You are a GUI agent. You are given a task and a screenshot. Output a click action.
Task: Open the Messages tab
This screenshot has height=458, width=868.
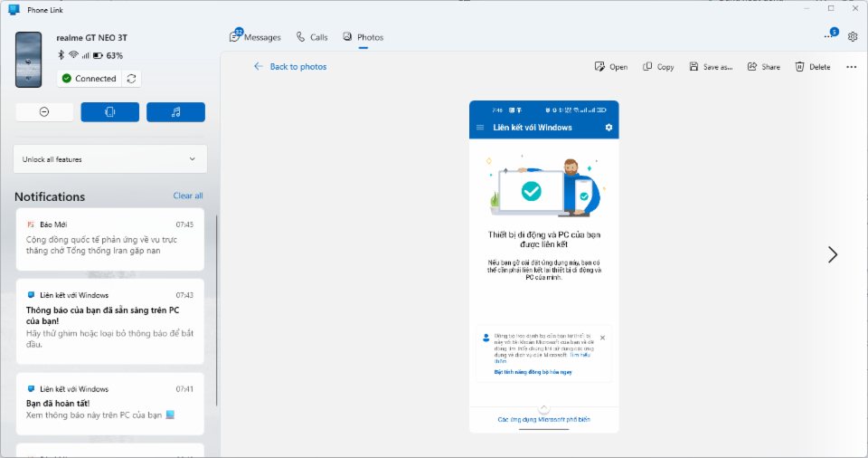point(255,36)
